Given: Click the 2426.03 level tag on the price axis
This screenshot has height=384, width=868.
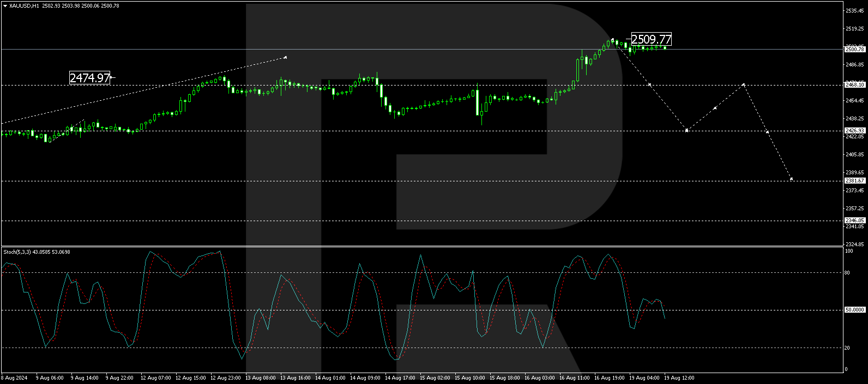Looking at the screenshot, I should [x=854, y=131].
